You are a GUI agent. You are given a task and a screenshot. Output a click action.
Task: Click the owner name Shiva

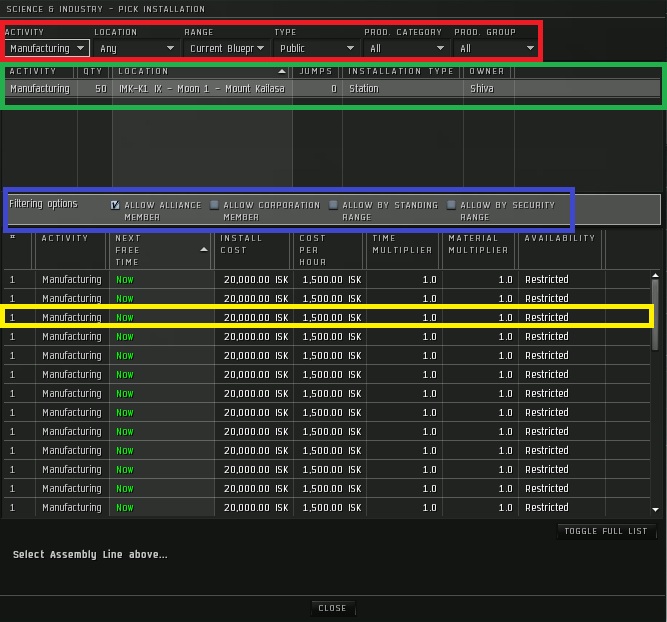point(482,88)
